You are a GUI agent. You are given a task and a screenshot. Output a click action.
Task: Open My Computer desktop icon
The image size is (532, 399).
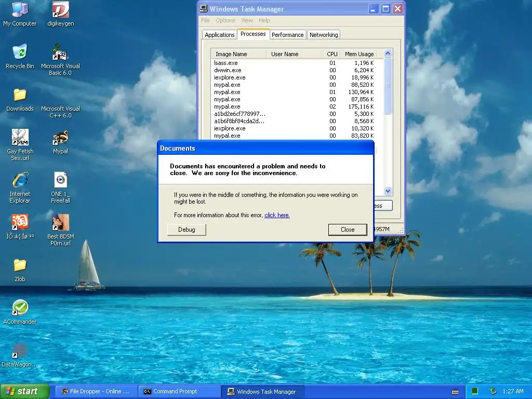[20, 14]
